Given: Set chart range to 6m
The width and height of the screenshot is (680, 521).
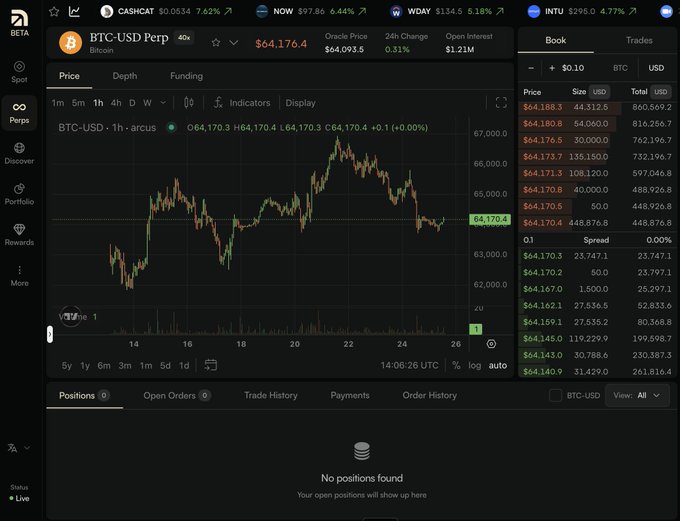Looking at the screenshot, I should pyautogui.click(x=104, y=365).
